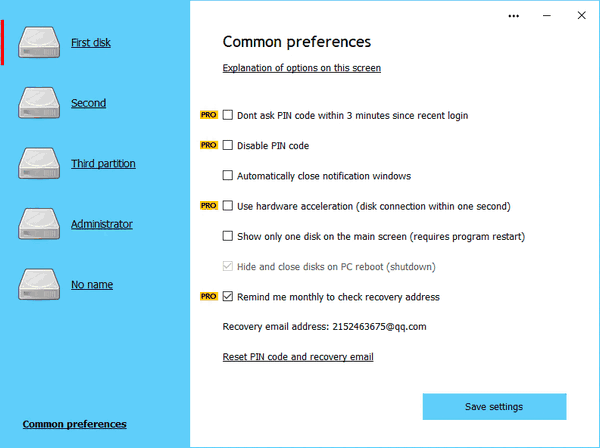Enable Dont ask PIN code within 3 minutes

coord(228,115)
